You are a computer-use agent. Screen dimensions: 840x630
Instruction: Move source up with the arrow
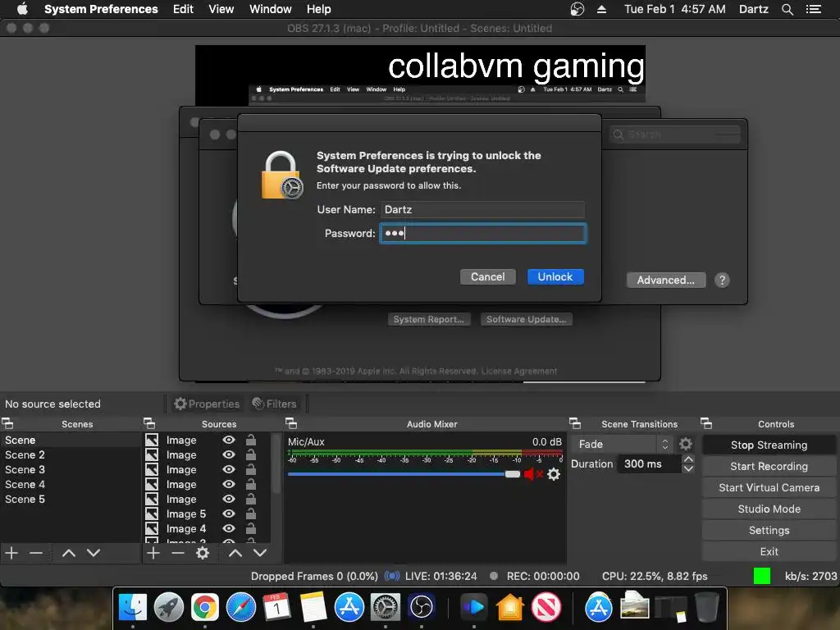235,553
